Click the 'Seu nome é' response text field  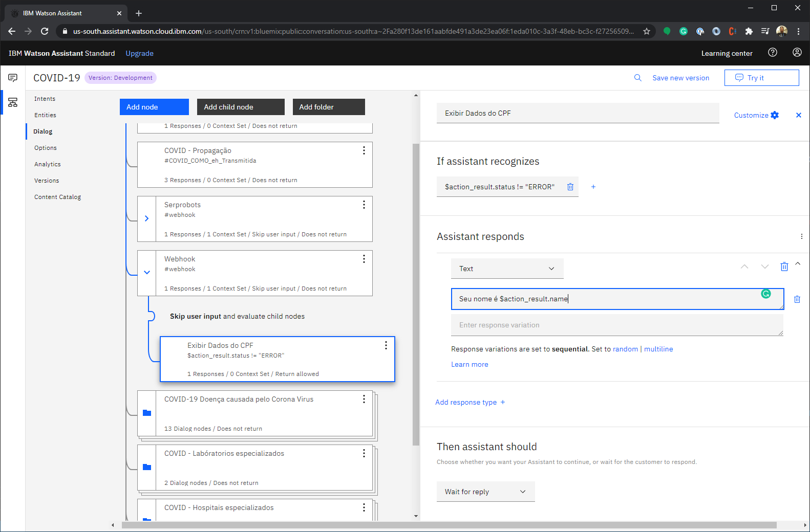point(617,299)
